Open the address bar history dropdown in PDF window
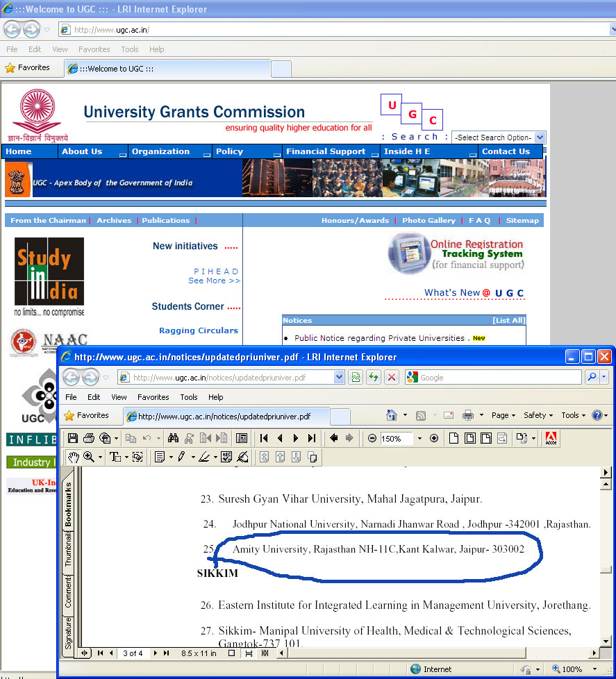Image resolution: width=616 pixels, height=679 pixels. [x=339, y=377]
